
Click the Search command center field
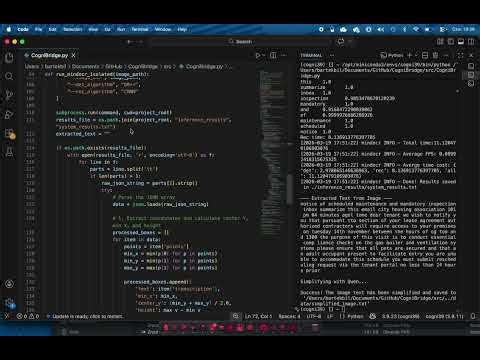(x=240, y=42)
